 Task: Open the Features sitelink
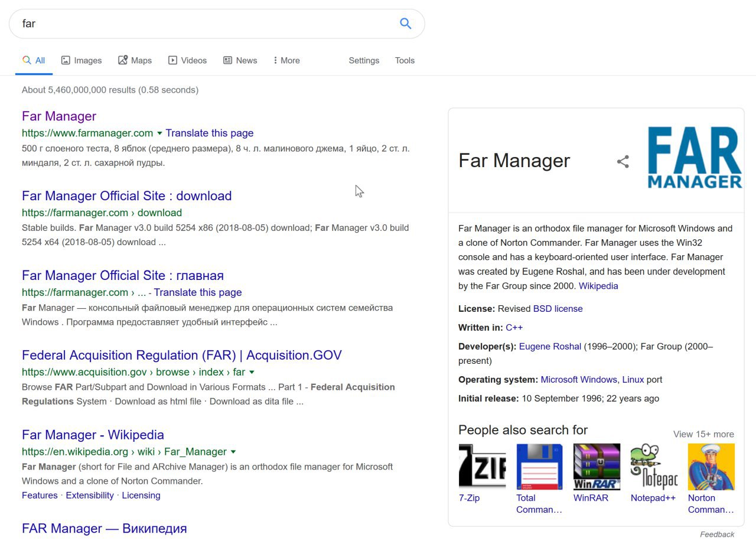[x=40, y=496]
